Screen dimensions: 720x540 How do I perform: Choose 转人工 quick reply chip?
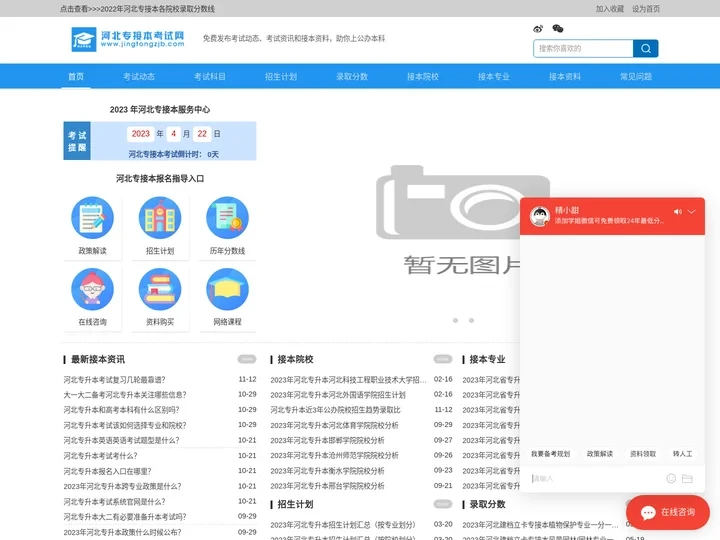coord(682,454)
